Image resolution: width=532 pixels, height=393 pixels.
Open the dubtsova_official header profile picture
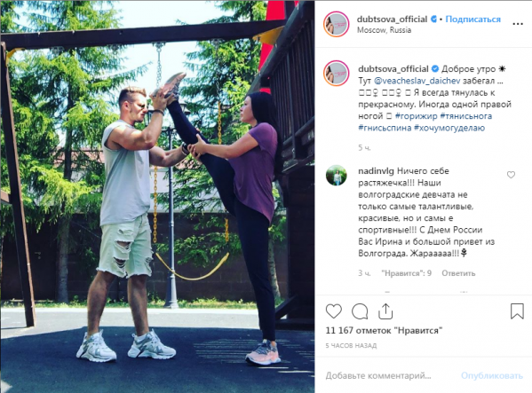(336, 24)
